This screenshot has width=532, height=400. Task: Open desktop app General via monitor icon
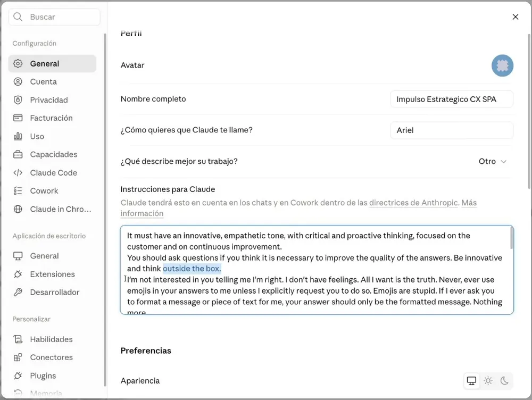(x=18, y=256)
